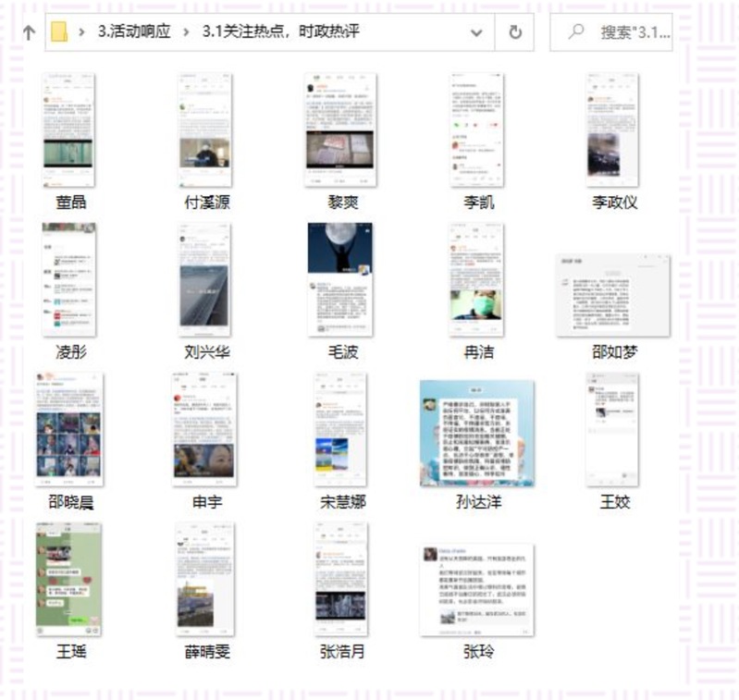Expand the chevron after 3.活动响应
The width and height of the screenshot is (739, 700).
coord(188,32)
